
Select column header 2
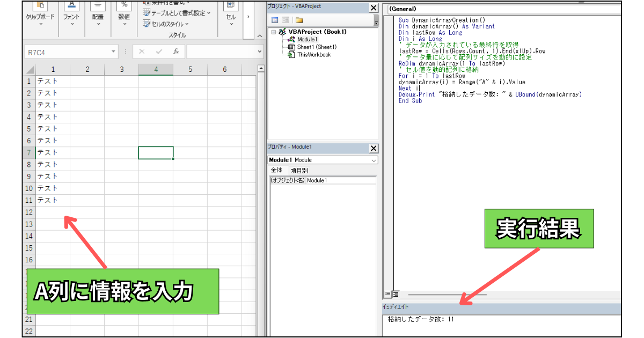point(87,70)
